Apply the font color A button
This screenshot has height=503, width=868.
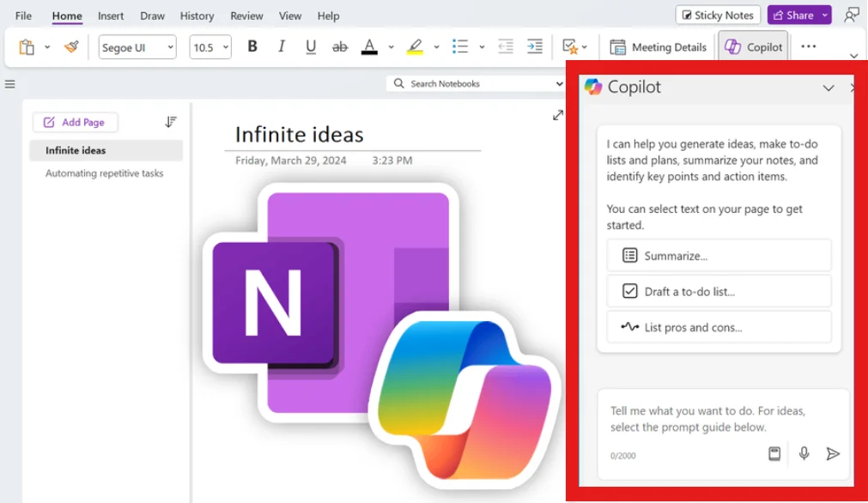(x=369, y=47)
